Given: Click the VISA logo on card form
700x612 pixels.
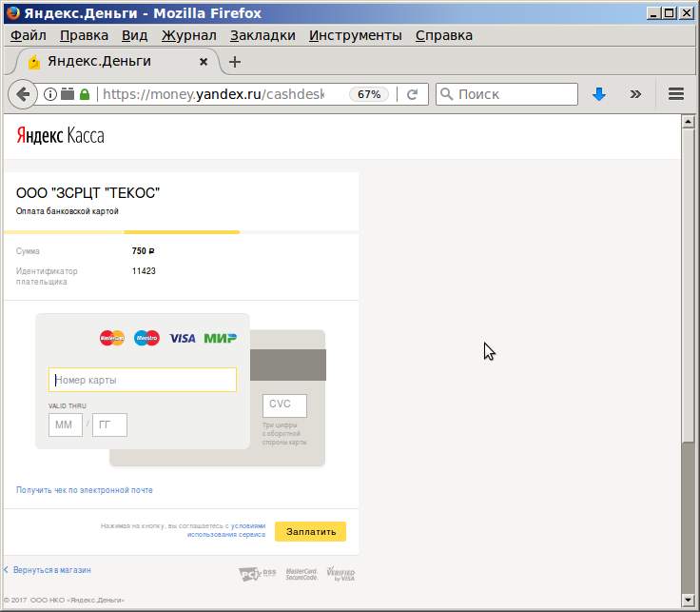Looking at the screenshot, I should (x=183, y=338).
